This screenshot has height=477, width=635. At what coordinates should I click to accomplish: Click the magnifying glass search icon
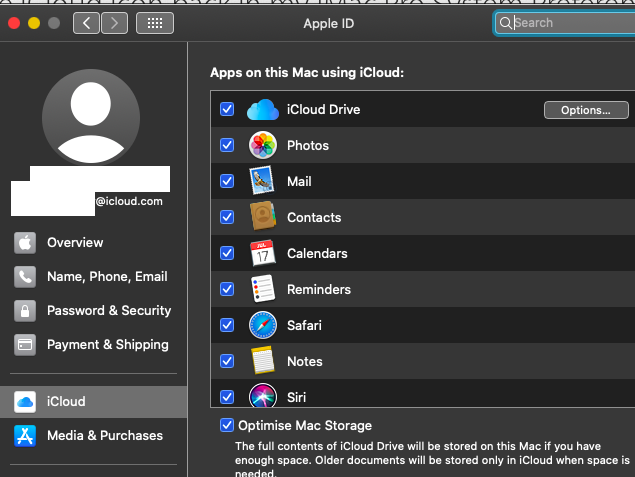505,23
